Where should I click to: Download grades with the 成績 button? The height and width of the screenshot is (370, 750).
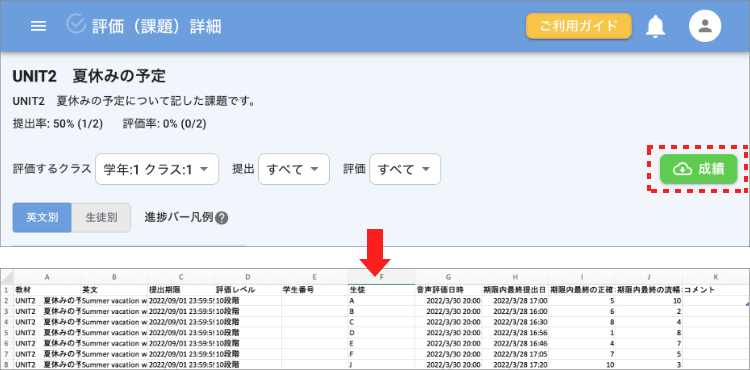tap(698, 169)
